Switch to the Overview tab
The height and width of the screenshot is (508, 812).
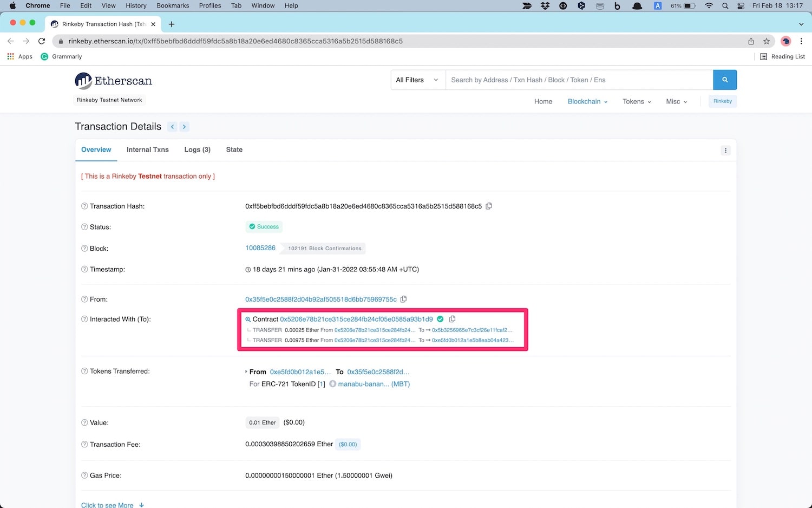[96, 149]
